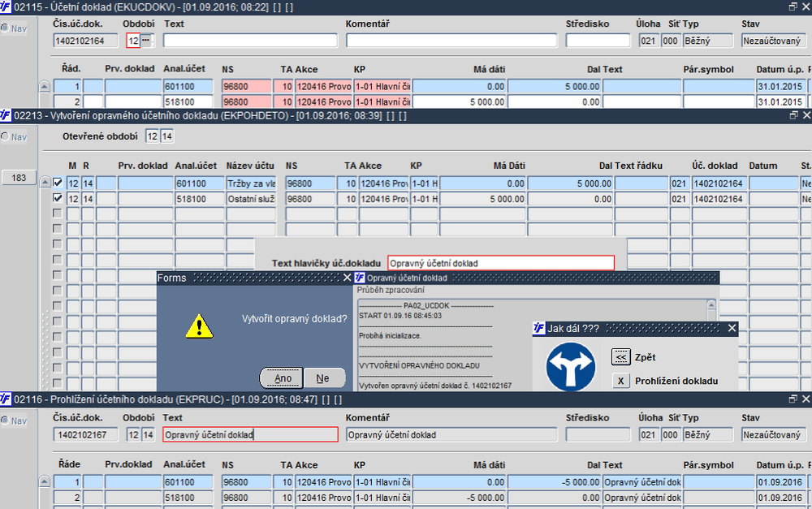Restore the 02116 Prohlížení účetního dokladu window
This screenshot has height=509, width=812.
coord(793,399)
